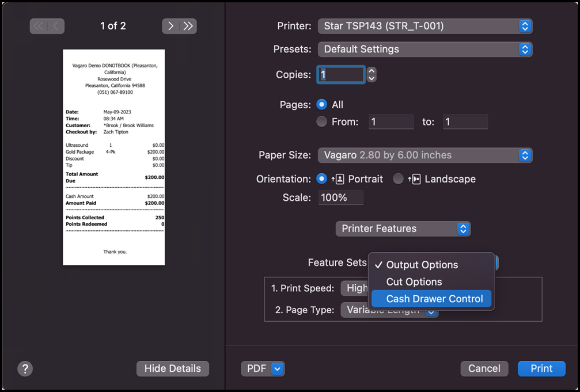This screenshot has height=392, width=580.
Task: Select Output Options menu item
Action: point(431,265)
